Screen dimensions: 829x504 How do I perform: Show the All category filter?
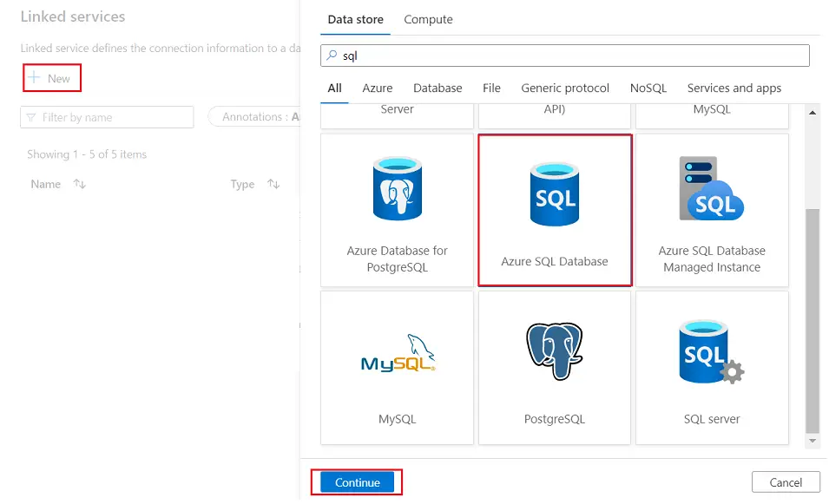335,88
